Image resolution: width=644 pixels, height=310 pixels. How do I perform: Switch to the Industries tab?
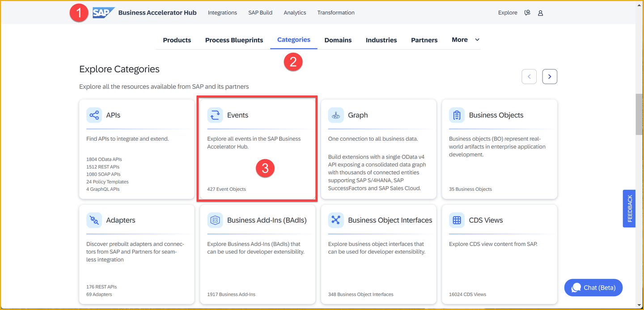tap(381, 40)
